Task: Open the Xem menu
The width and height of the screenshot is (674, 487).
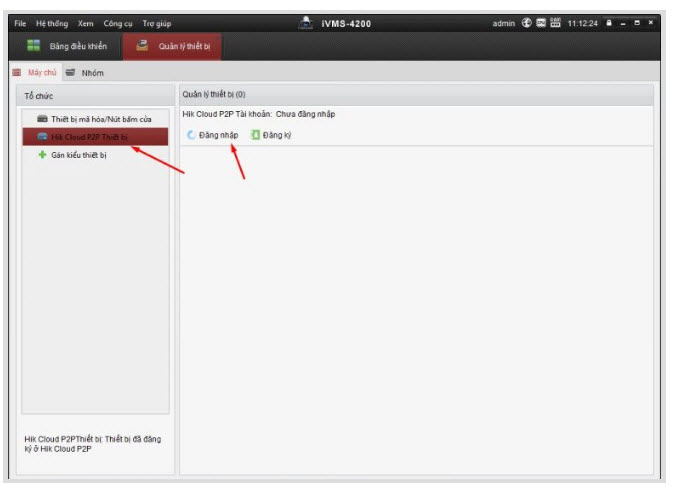Action: click(86, 23)
